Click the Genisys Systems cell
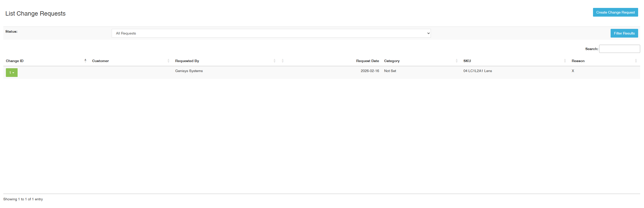Image resolution: width=644 pixels, height=208 pixels. [189, 71]
